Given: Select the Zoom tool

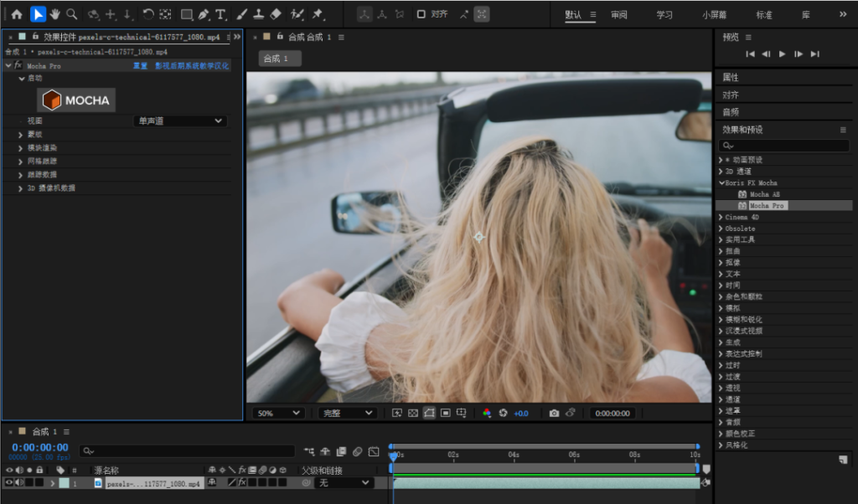Looking at the screenshot, I should pyautogui.click(x=73, y=13).
